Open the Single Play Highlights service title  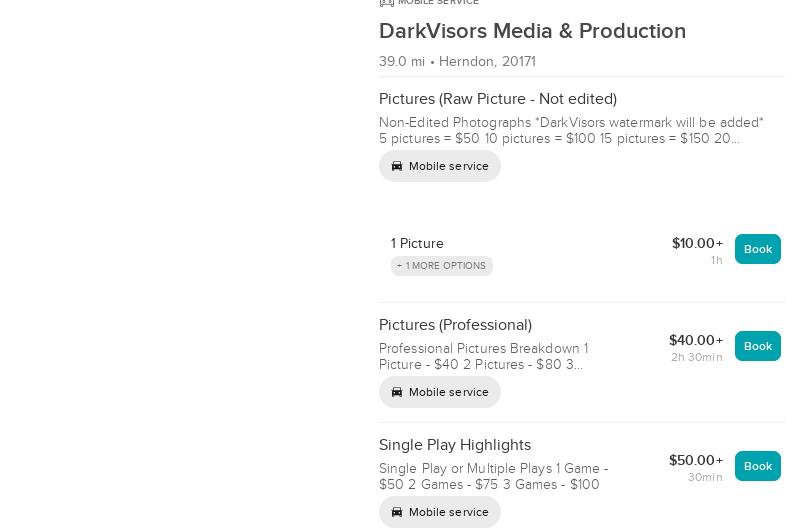[455, 445]
